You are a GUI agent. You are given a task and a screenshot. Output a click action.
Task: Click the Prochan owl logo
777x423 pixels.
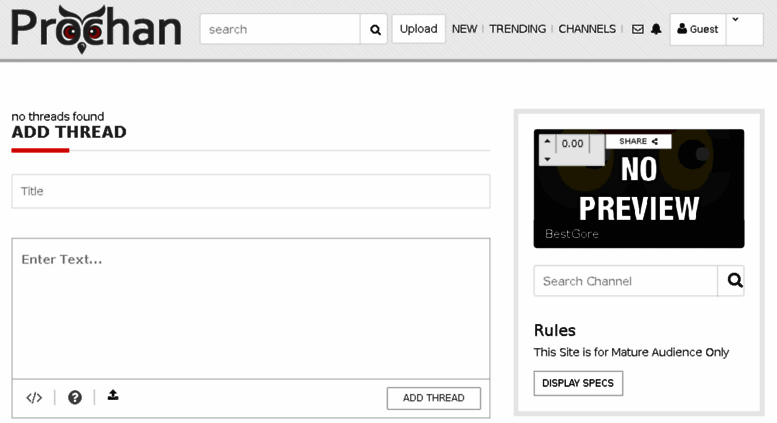96,29
